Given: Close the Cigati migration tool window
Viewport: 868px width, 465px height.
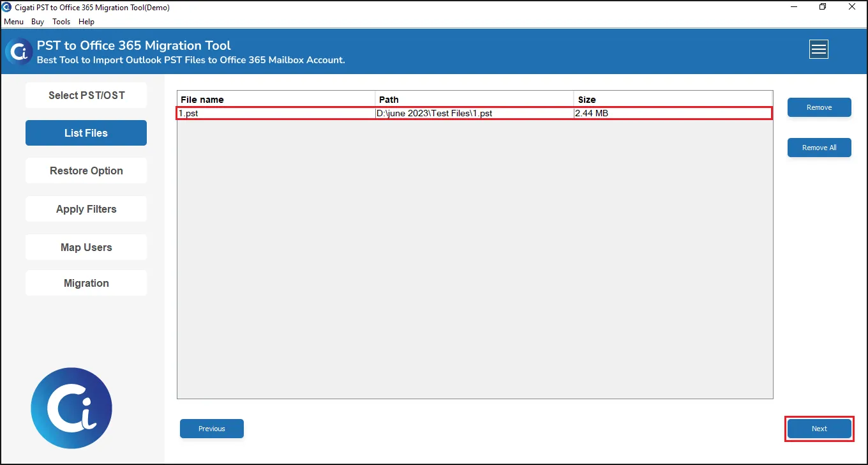Looking at the screenshot, I should click(852, 7).
